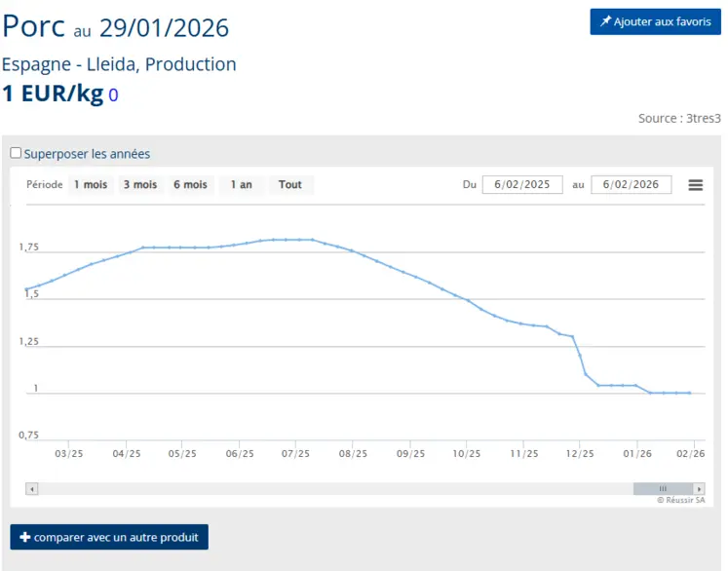The image size is (728, 571).
Task: Click the Du start date field
Action: tap(521, 185)
